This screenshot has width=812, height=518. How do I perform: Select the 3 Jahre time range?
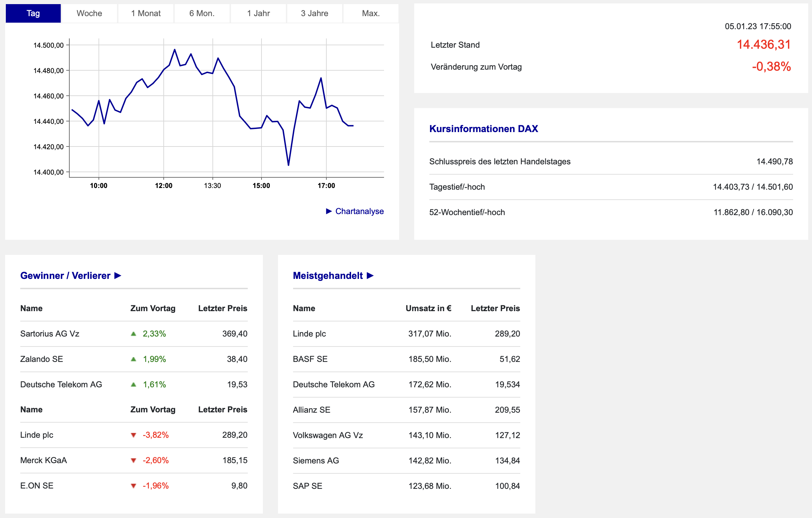click(315, 13)
